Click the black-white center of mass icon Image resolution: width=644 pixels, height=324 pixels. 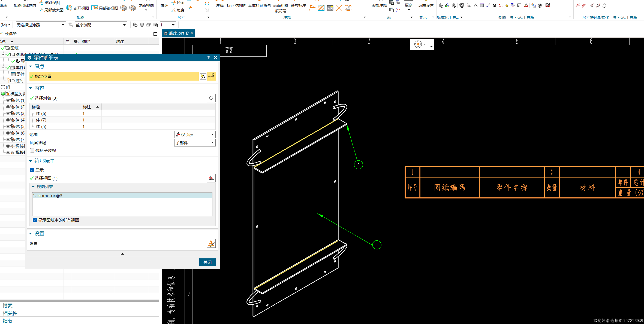494,5
